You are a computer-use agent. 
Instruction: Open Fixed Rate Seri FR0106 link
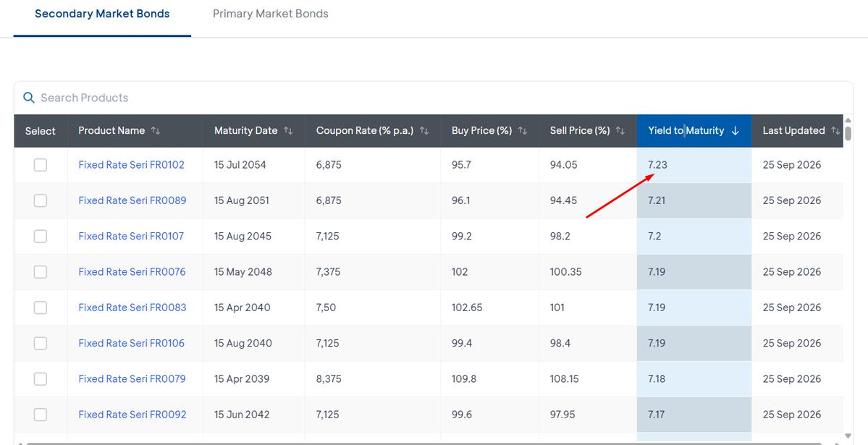tap(132, 343)
